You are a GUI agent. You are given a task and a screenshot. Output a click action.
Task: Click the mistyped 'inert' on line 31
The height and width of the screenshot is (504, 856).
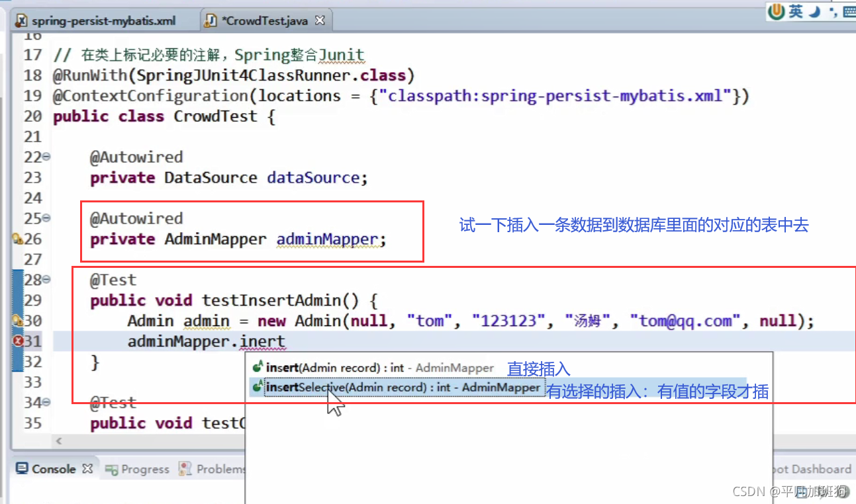coord(262,342)
